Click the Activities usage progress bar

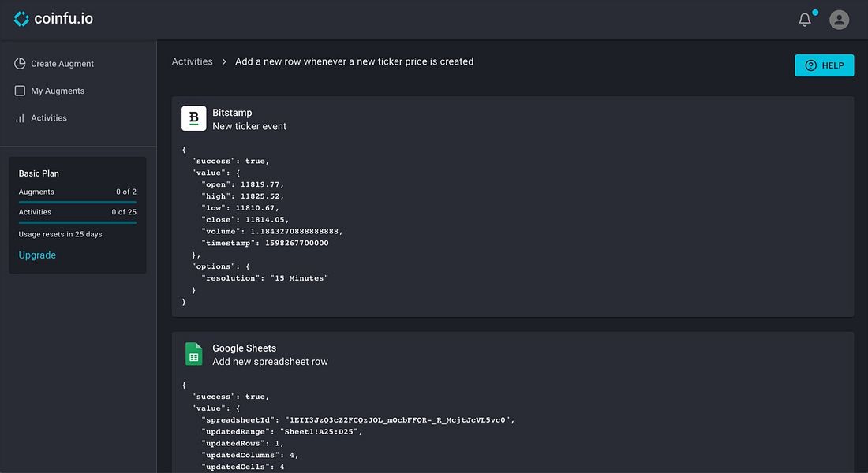[77, 222]
